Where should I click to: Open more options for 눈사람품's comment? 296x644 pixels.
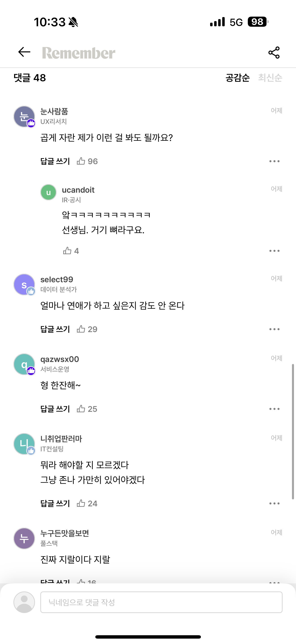tap(274, 161)
